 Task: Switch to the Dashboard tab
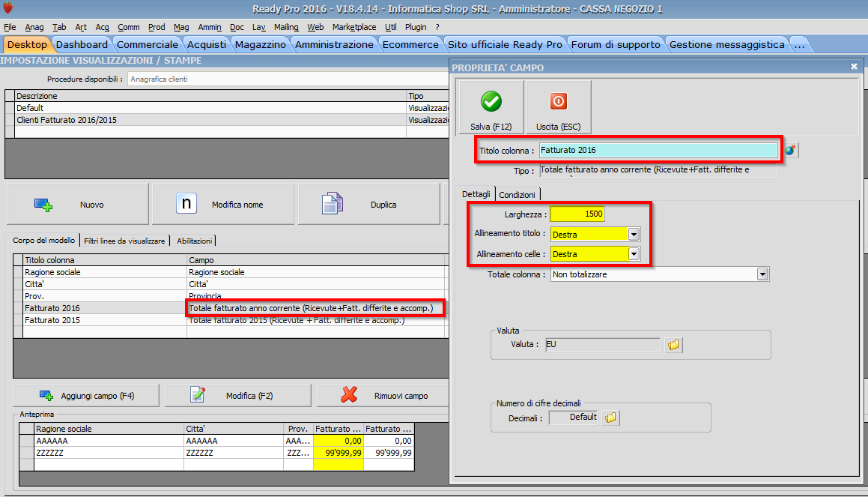(82, 44)
